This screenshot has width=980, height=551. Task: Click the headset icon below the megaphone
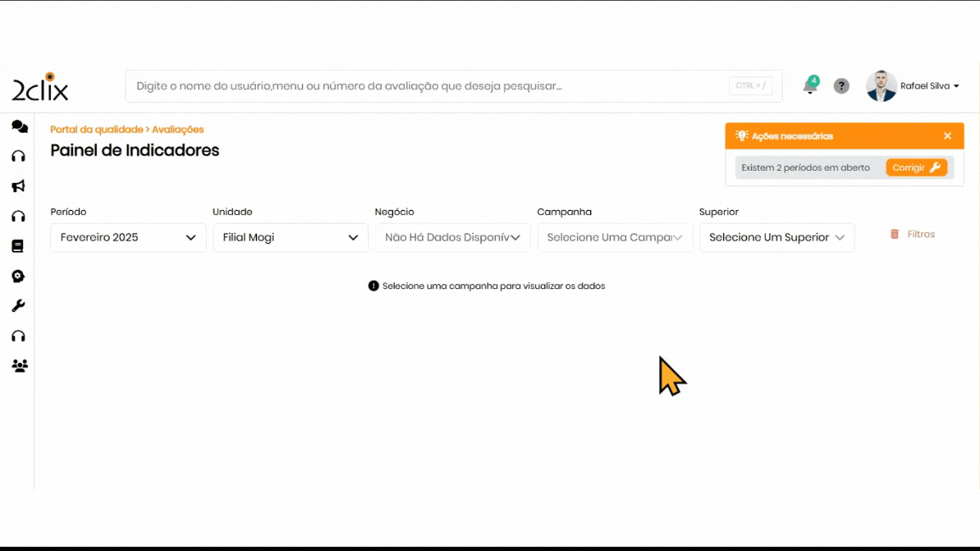(x=19, y=217)
